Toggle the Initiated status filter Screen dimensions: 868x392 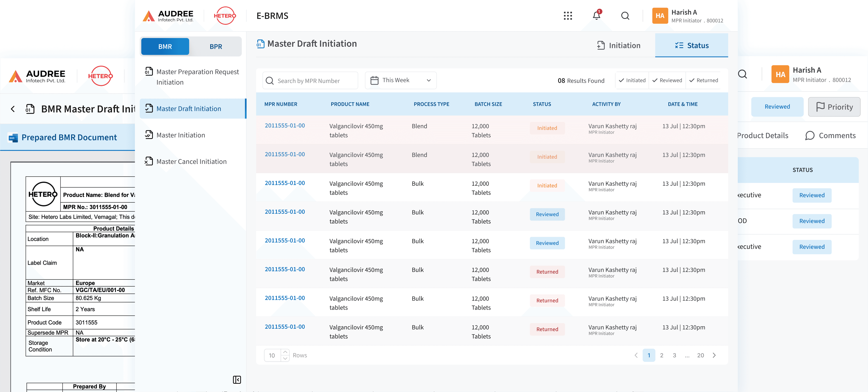point(632,80)
